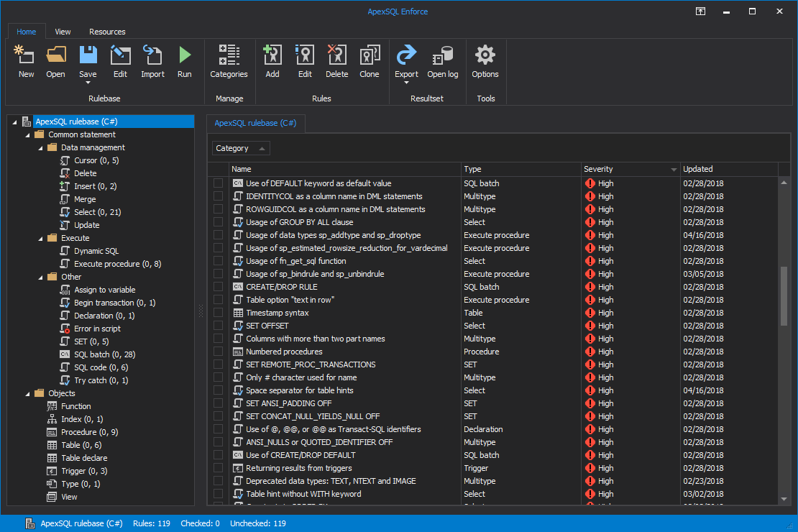Image resolution: width=798 pixels, height=532 pixels.
Task: Check the Use of DEFAULT keyword rule
Action: pyautogui.click(x=219, y=183)
